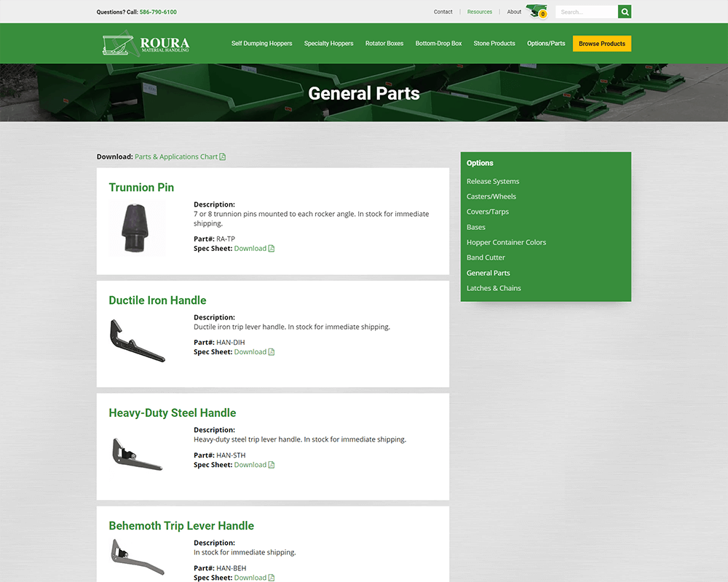The width and height of the screenshot is (728, 582).
Task: Click the Browse Products button
Action: click(x=601, y=44)
